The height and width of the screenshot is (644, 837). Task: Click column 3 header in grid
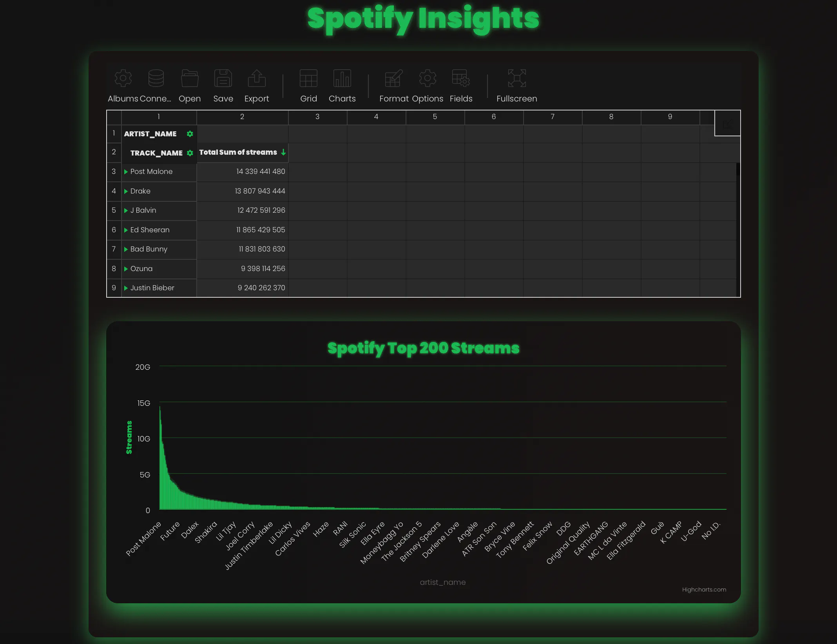click(x=317, y=117)
